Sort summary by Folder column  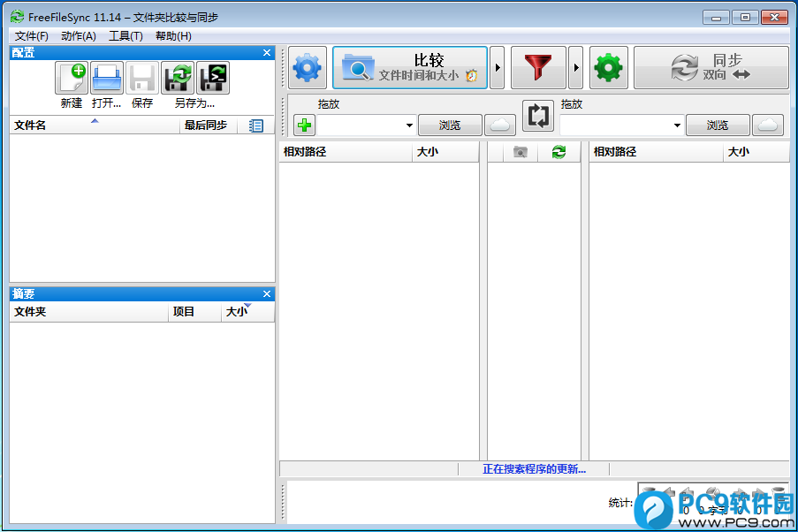point(89,312)
